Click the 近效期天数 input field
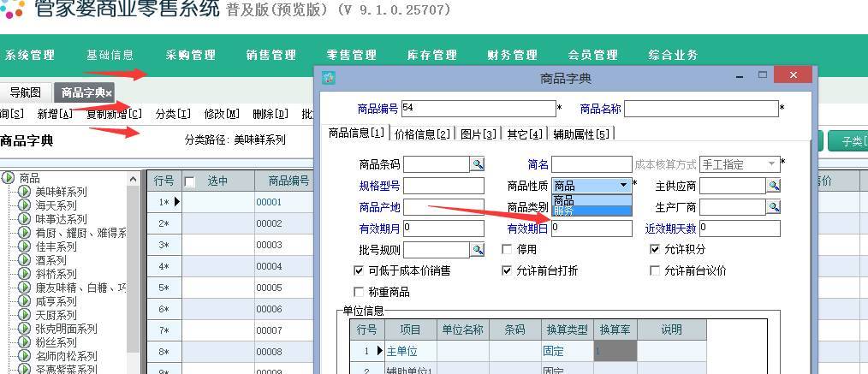 tap(740, 228)
